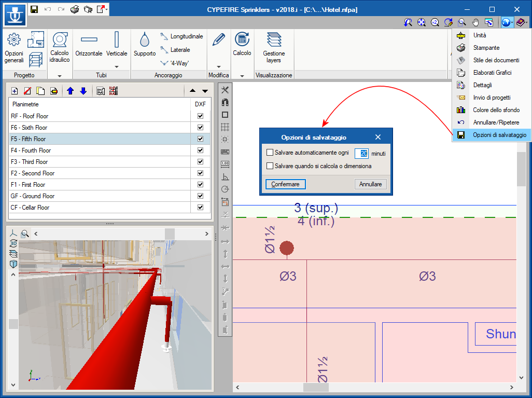Viewport: 532px width, 398px height.
Task: Move selected floor down with blue arrow
Action: point(83,91)
